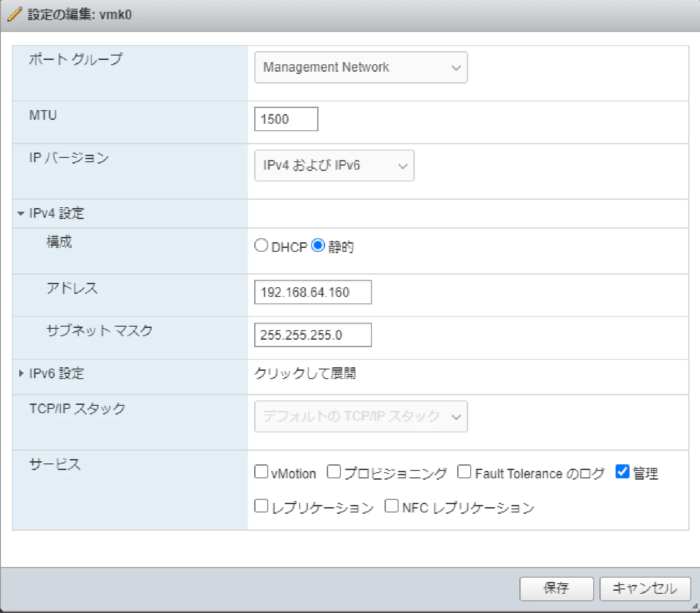Viewport: 700px width, 613px height.
Task: Click the アドレス field showing 192.168.64.160
Action: click(x=312, y=292)
